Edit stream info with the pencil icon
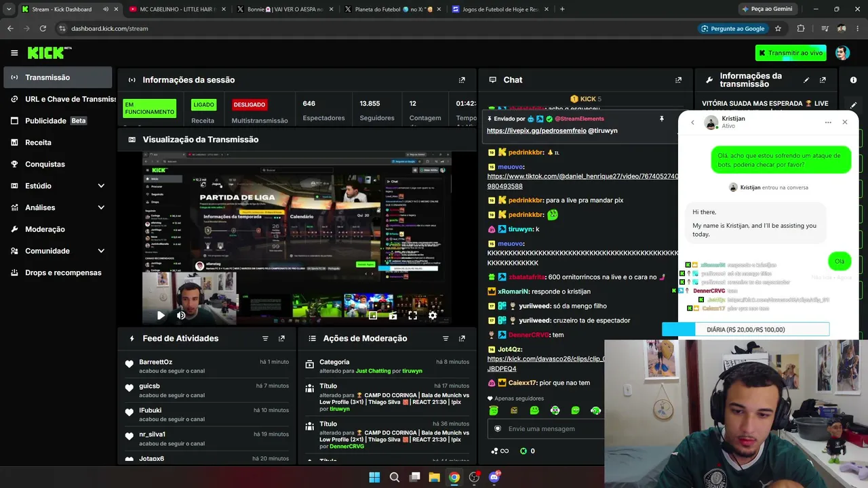The image size is (868, 488). click(x=806, y=80)
